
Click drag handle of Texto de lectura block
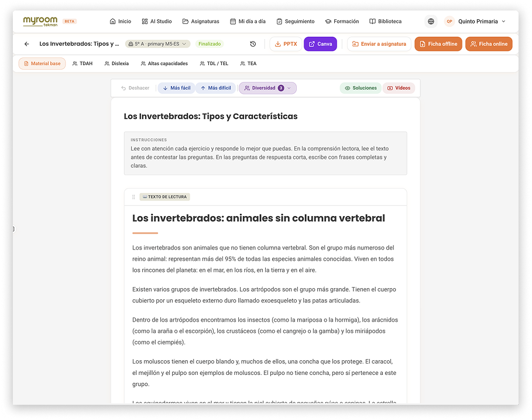point(133,197)
